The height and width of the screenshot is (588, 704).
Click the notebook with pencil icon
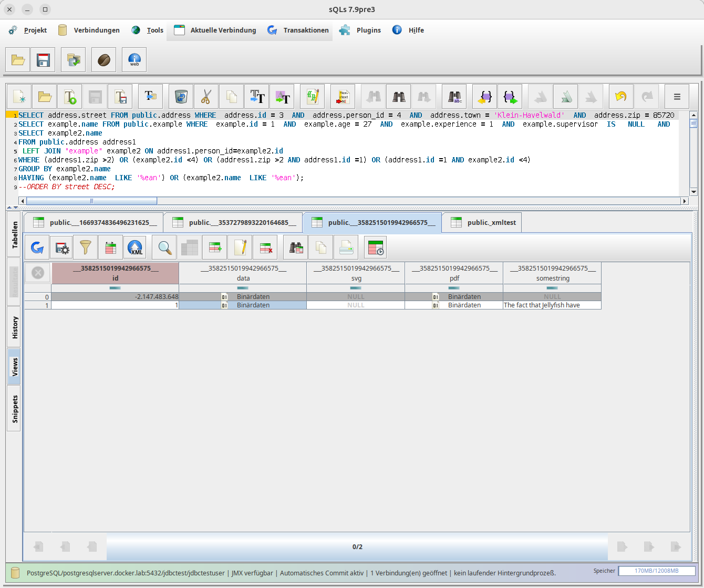(x=313, y=97)
